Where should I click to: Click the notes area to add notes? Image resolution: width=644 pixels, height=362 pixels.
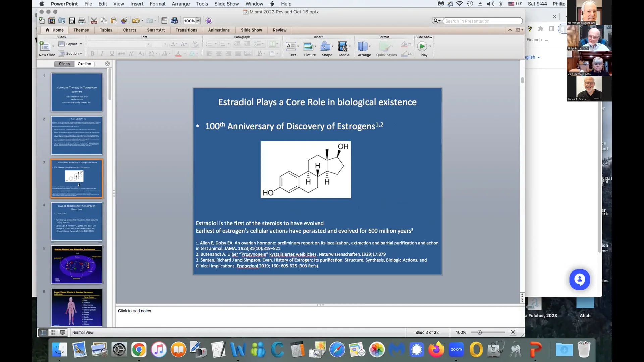pos(317,317)
